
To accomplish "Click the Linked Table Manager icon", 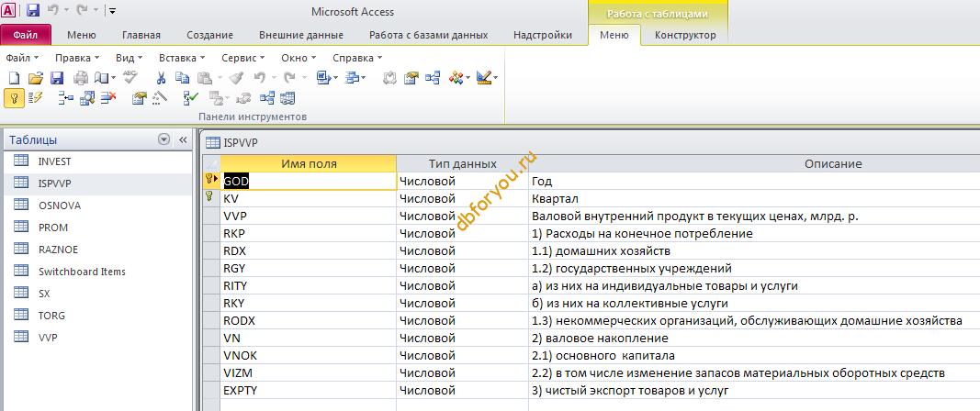I will pyautogui.click(x=288, y=97).
